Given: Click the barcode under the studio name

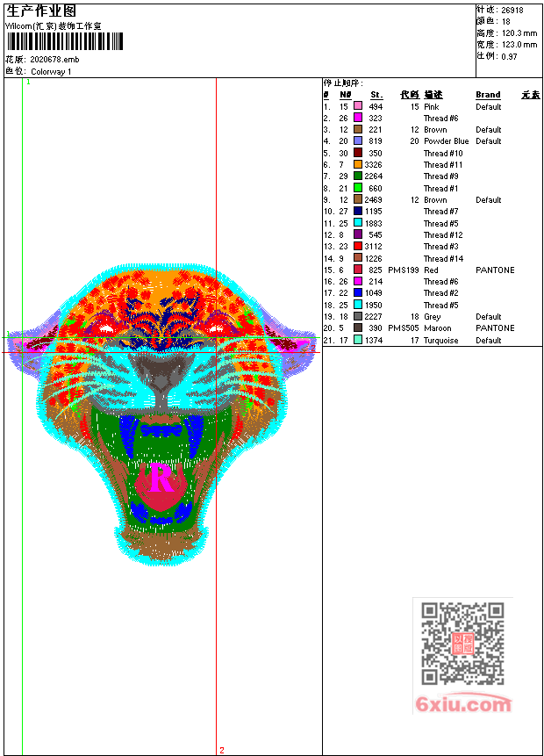Looking at the screenshot, I should pos(65,41).
